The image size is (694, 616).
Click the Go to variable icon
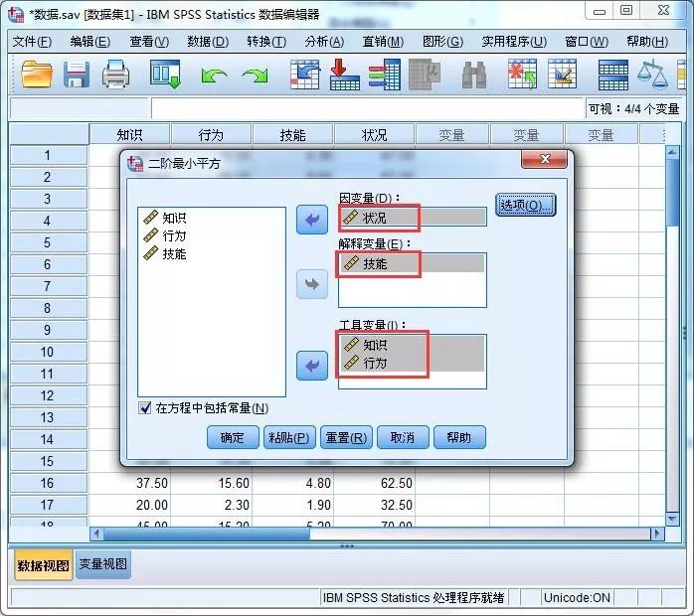345,75
